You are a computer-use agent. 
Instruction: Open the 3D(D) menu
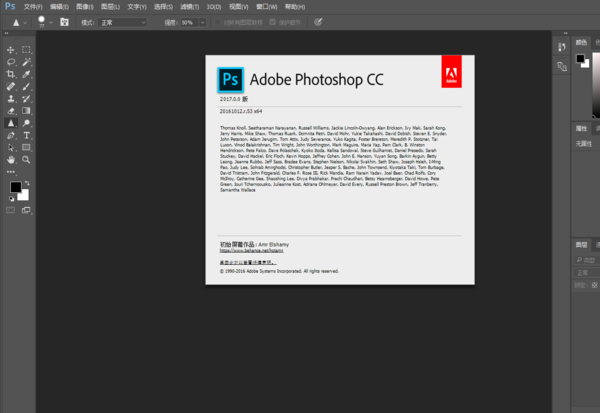pos(214,7)
